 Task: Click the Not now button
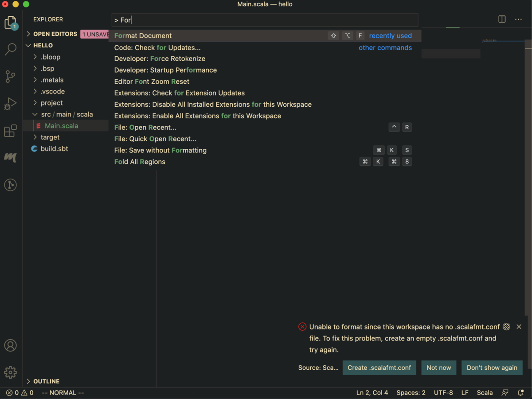point(439,368)
